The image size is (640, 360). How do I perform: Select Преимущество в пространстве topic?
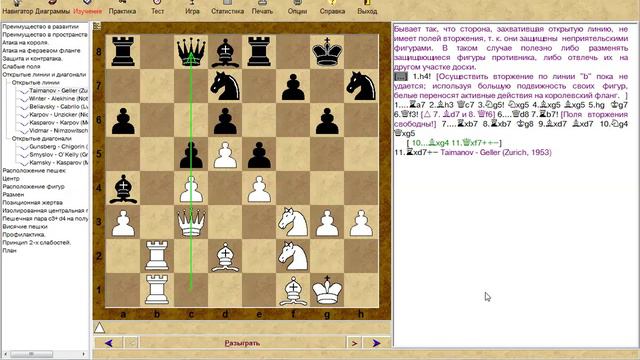45,35
